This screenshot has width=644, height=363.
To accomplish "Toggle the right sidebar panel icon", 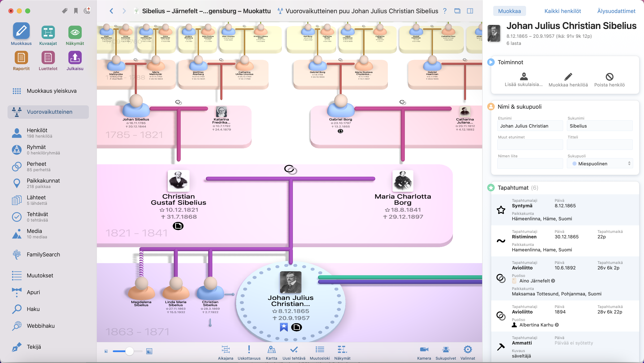I will (x=470, y=11).
